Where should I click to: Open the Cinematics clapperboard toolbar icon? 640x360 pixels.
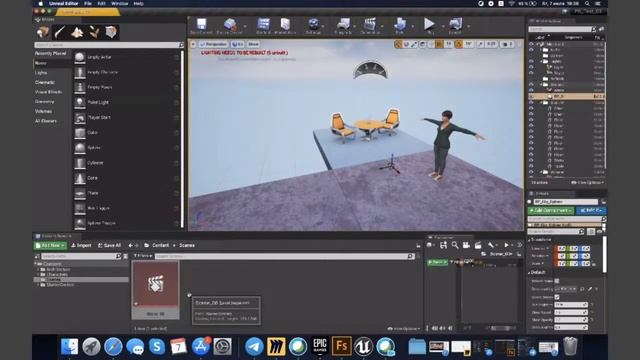tap(370, 24)
